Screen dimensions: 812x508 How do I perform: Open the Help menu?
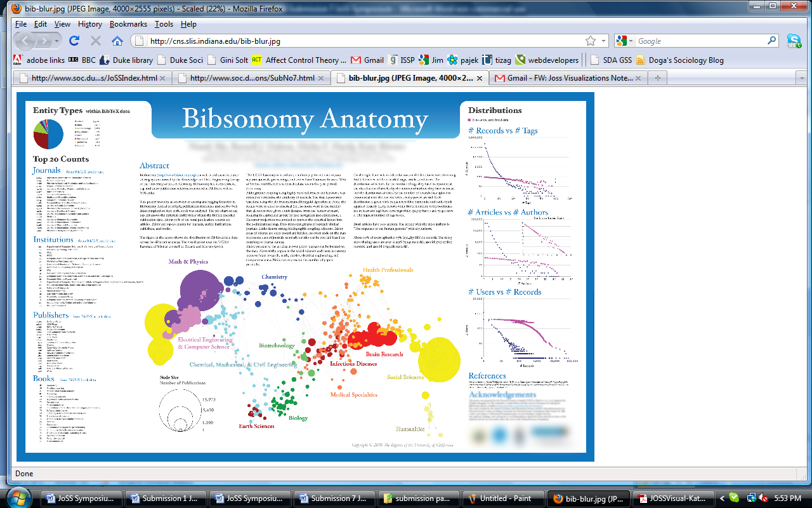pos(188,24)
